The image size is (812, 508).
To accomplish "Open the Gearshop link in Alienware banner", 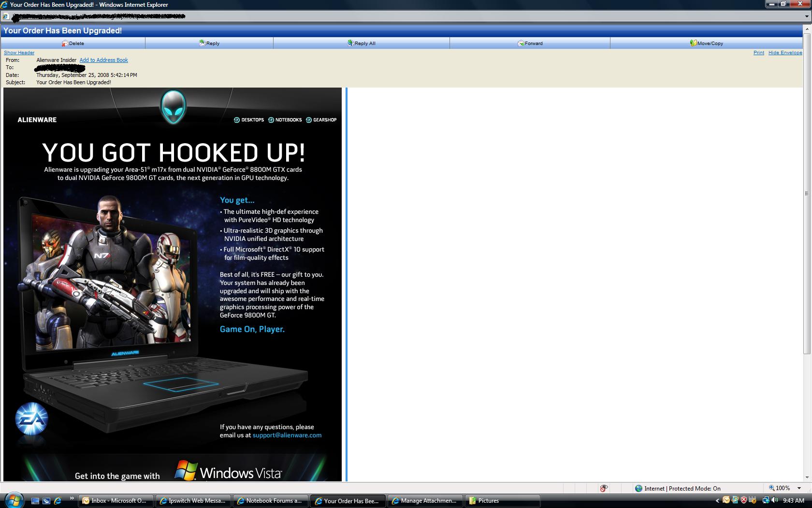I will (x=321, y=120).
